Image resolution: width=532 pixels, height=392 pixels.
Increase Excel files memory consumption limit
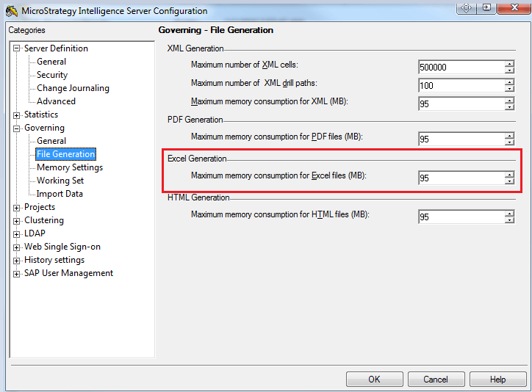510,175
